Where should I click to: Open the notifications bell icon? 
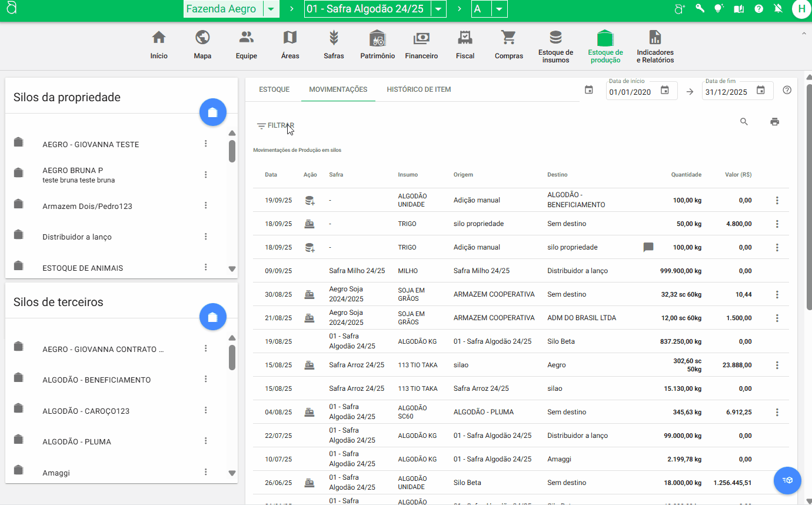pos(778,9)
